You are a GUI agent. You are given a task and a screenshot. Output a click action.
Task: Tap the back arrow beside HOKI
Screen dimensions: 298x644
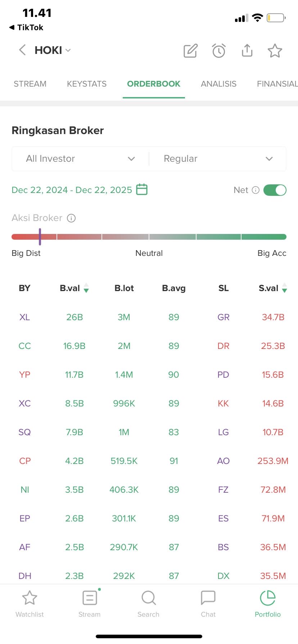click(x=22, y=50)
